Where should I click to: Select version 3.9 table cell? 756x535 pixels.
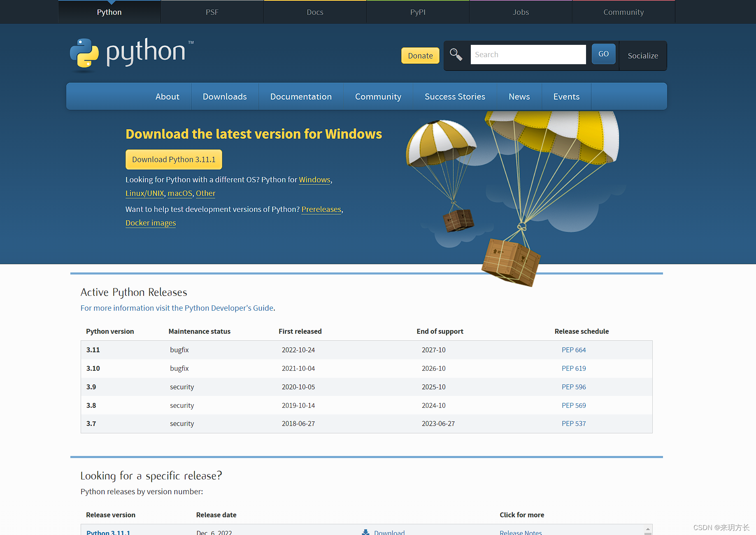91,387
